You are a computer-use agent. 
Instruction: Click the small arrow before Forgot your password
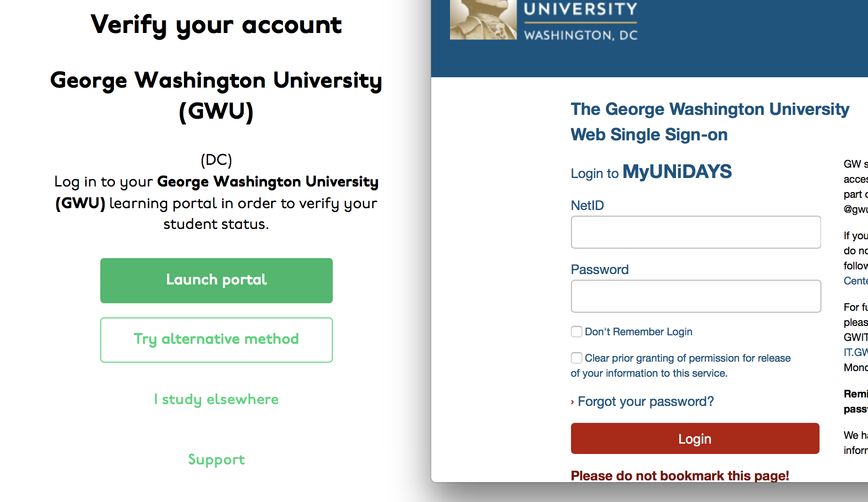pos(572,402)
